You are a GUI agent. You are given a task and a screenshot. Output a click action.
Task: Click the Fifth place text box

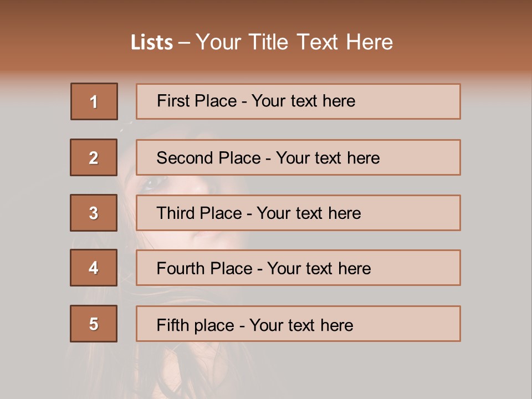[x=298, y=324]
